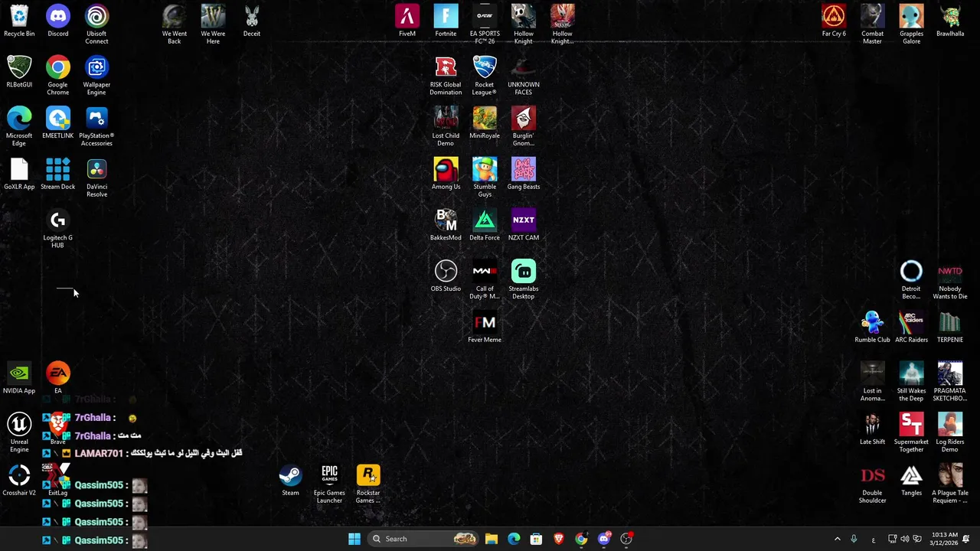Image resolution: width=980 pixels, height=551 pixels.
Task: Open the Far Cry 6 desktop icon
Action: pos(834,21)
